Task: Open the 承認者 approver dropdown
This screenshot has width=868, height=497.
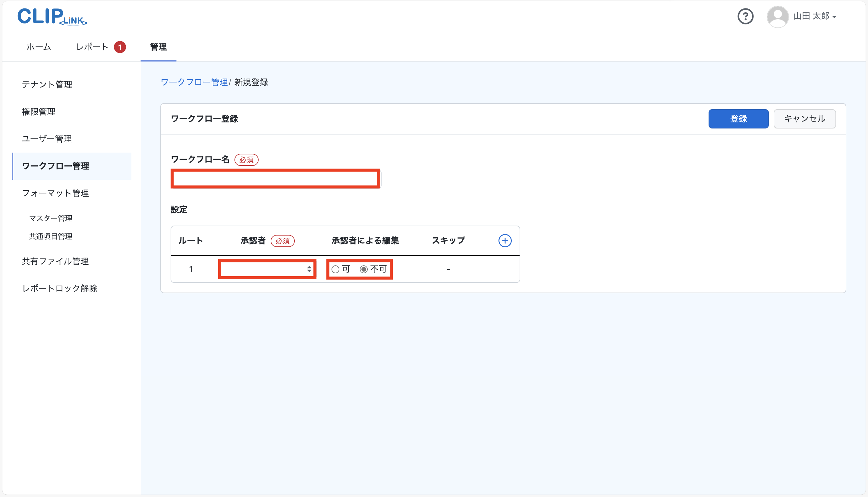Action: [267, 269]
